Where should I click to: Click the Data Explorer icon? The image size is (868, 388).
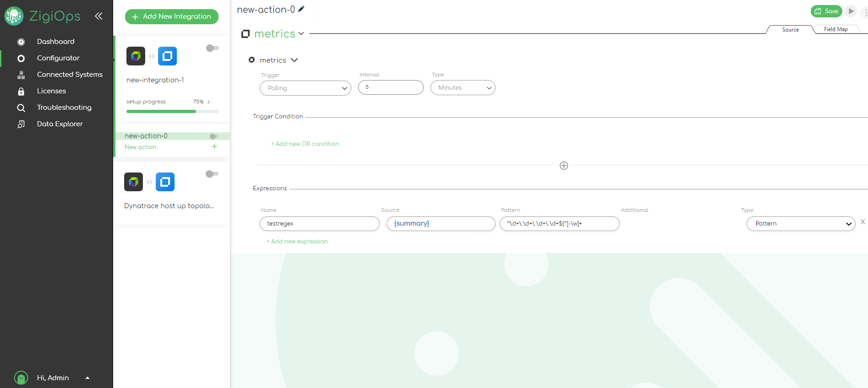point(21,124)
